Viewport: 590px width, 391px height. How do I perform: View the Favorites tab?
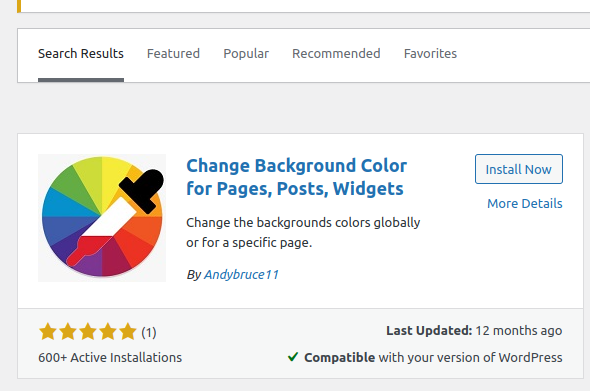click(430, 54)
